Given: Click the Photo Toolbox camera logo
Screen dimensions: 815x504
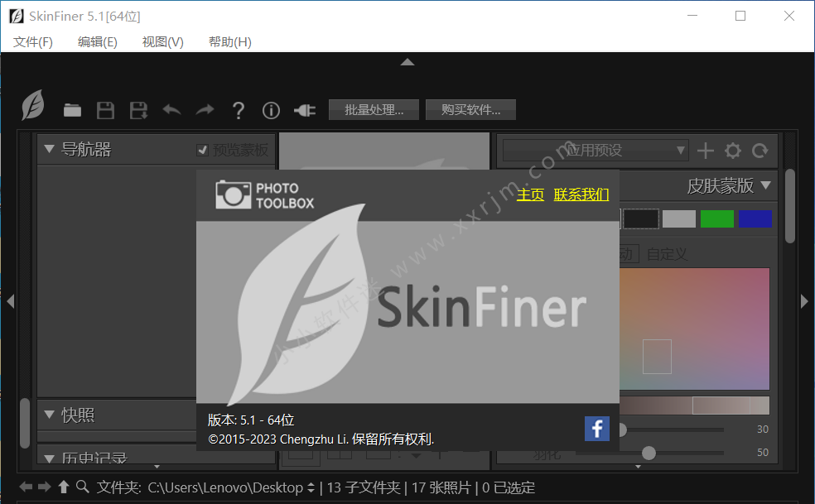Looking at the screenshot, I should [264, 194].
